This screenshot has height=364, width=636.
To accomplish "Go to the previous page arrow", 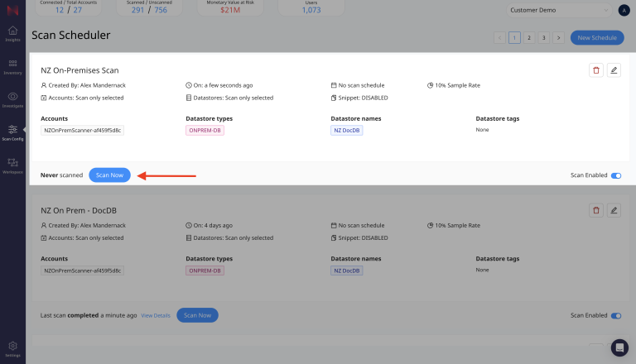I will [499, 37].
